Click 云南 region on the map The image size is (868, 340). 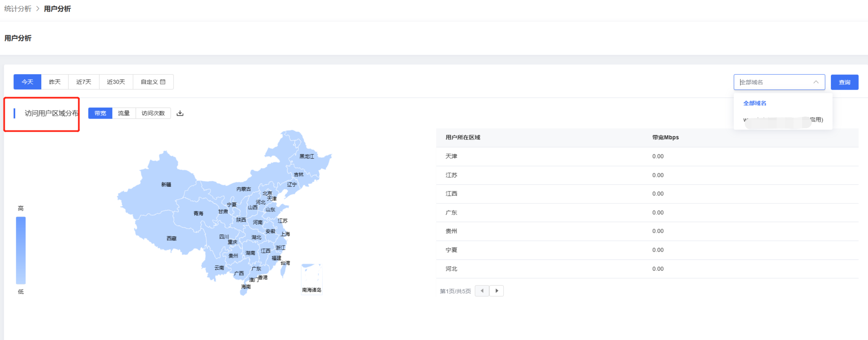[219, 268]
